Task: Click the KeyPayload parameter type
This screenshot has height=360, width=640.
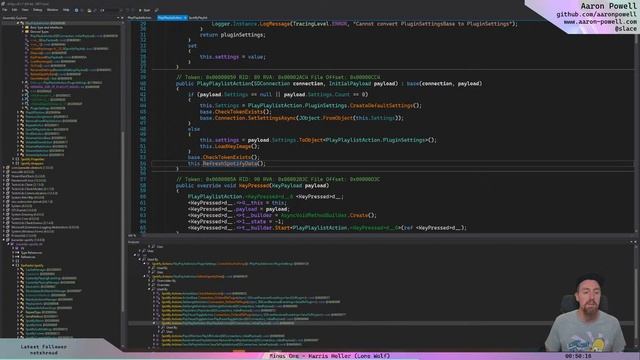Action: [287, 185]
